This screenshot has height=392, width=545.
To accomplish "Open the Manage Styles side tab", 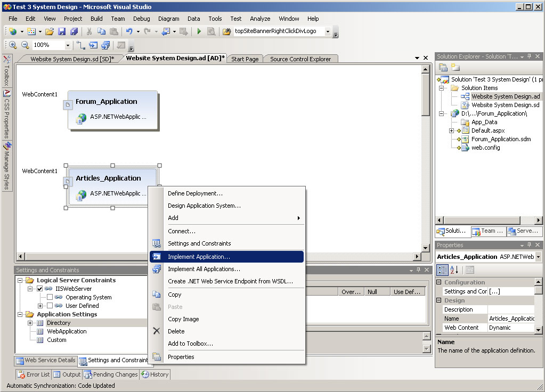I will coord(6,166).
